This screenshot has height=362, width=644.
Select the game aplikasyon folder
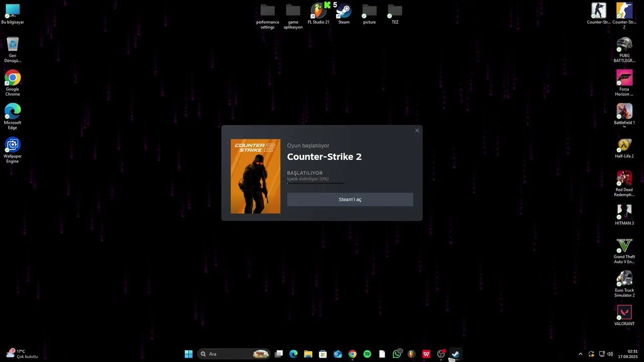293,17
